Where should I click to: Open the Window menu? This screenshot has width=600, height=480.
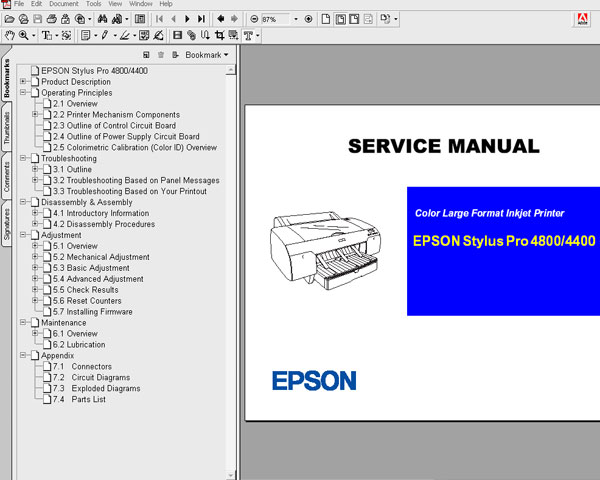coord(140,4)
